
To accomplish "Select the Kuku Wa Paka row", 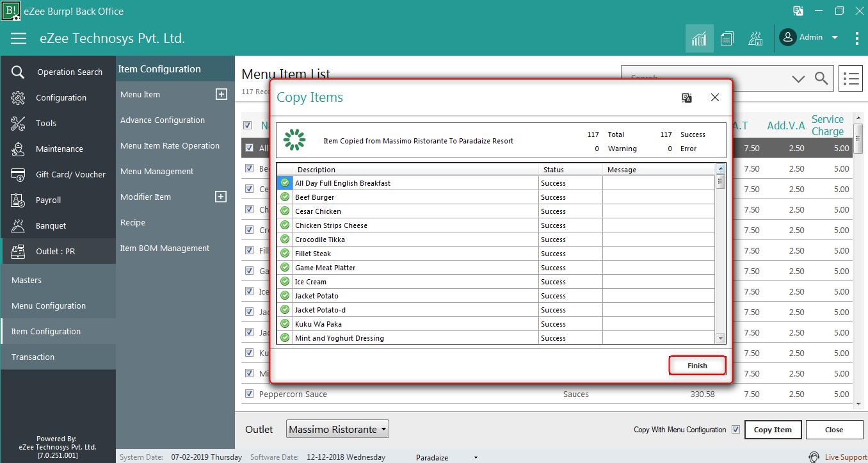I will (x=496, y=324).
